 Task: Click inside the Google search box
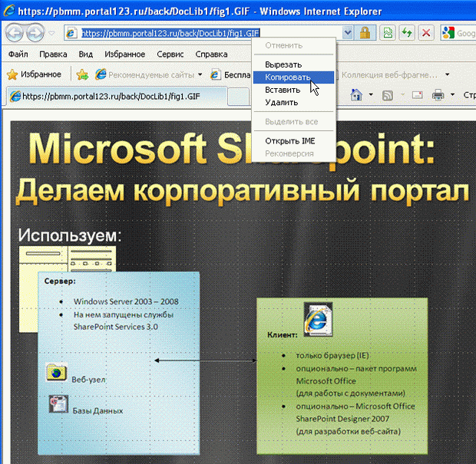tap(465, 33)
